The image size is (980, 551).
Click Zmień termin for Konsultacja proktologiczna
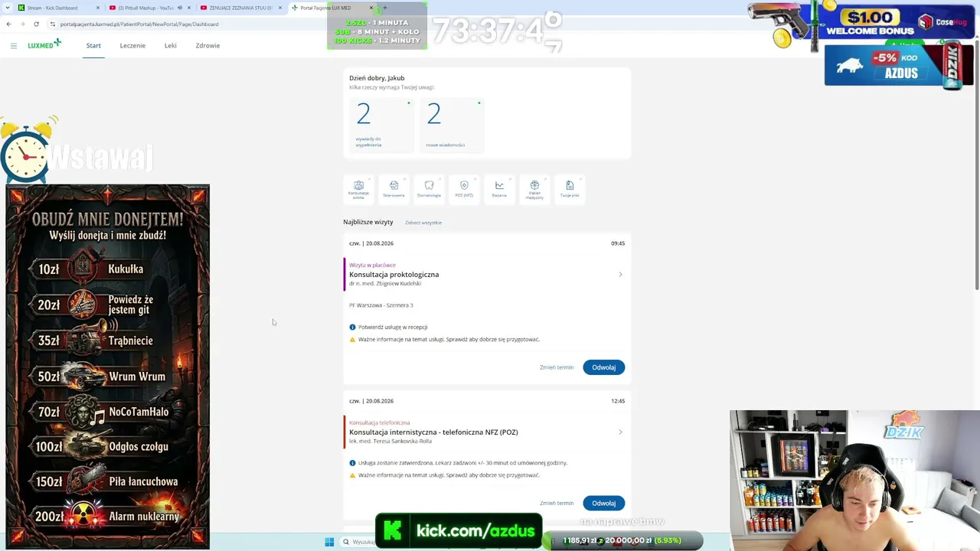(x=557, y=367)
